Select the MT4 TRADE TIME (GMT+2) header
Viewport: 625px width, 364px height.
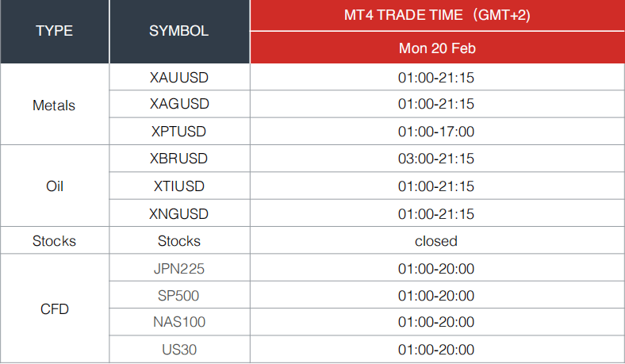[437, 15]
